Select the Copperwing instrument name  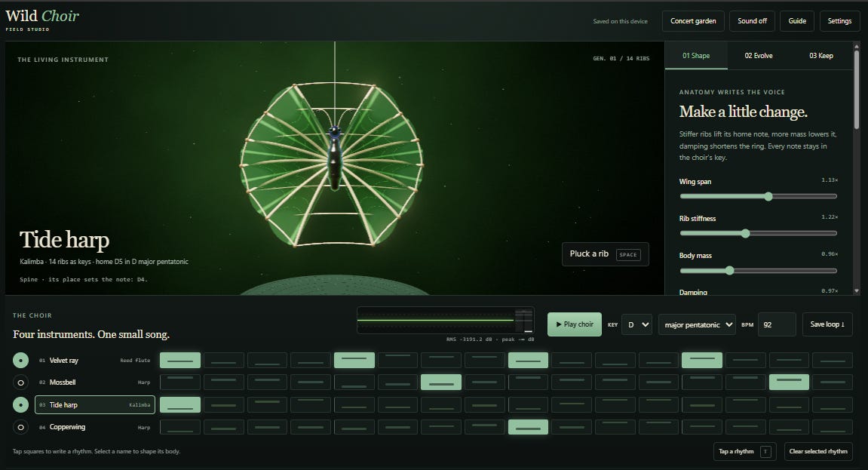(x=68, y=427)
